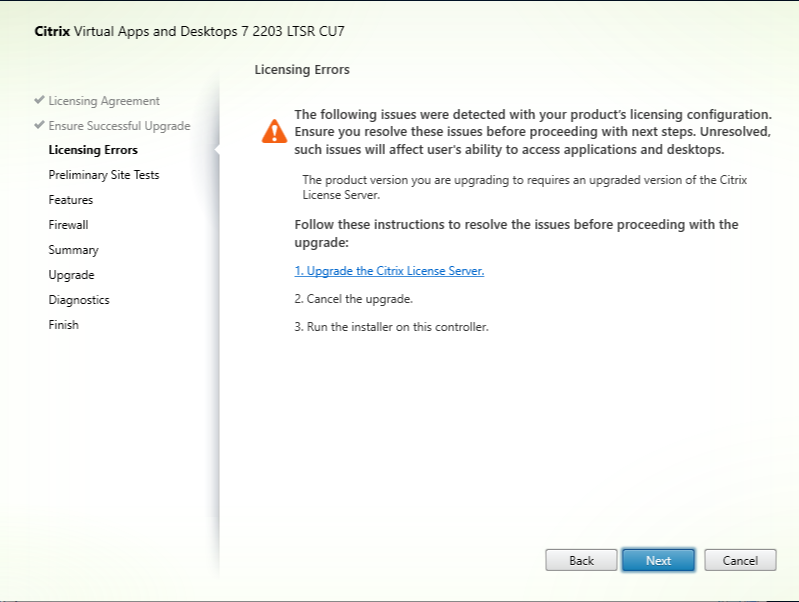Screen dimensions: 799x602
Task: Go to the Firewall step
Action: point(69,225)
